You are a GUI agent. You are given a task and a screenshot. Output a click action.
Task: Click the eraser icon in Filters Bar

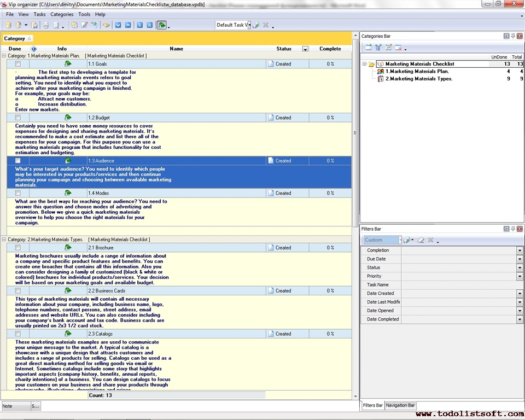pyautogui.click(x=421, y=240)
